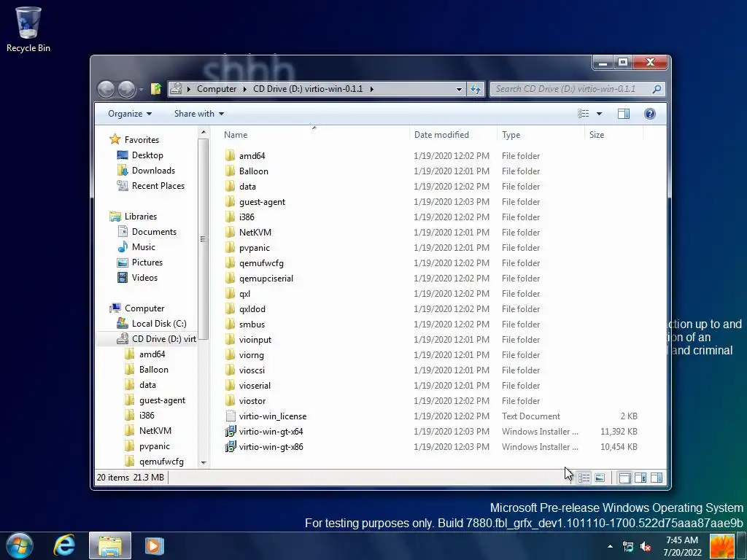
Task: Select the virtio-win-gt-x64 installer icon
Action: pos(230,432)
